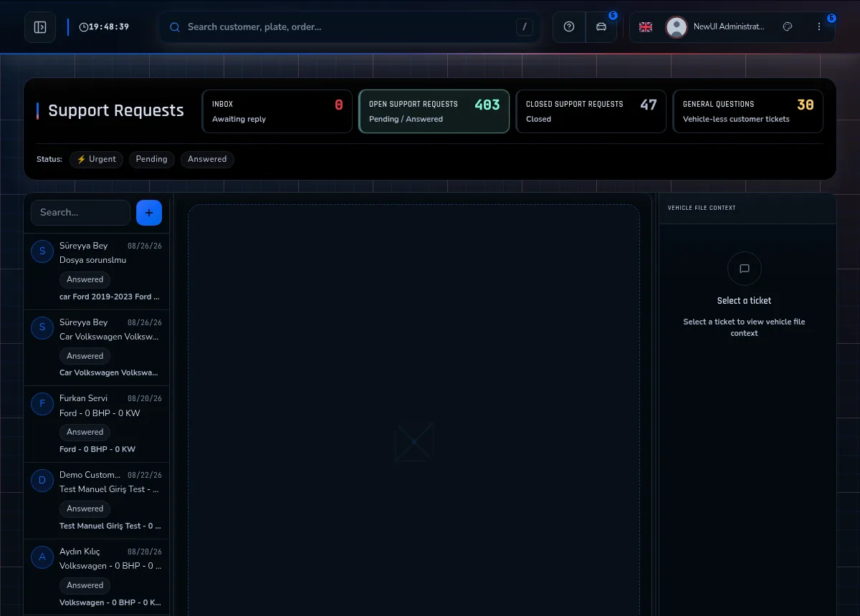860x616 pixels.
Task: Toggle the sidebar panel icon
Action: (x=40, y=27)
